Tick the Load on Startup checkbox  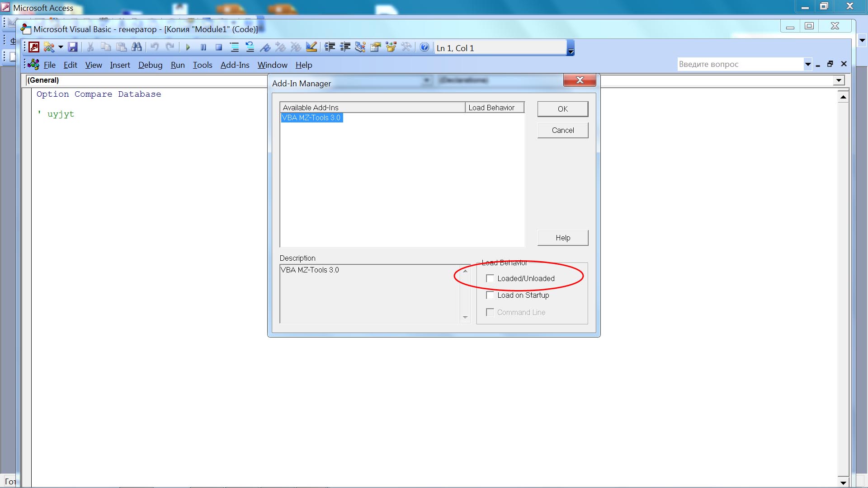(490, 295)
